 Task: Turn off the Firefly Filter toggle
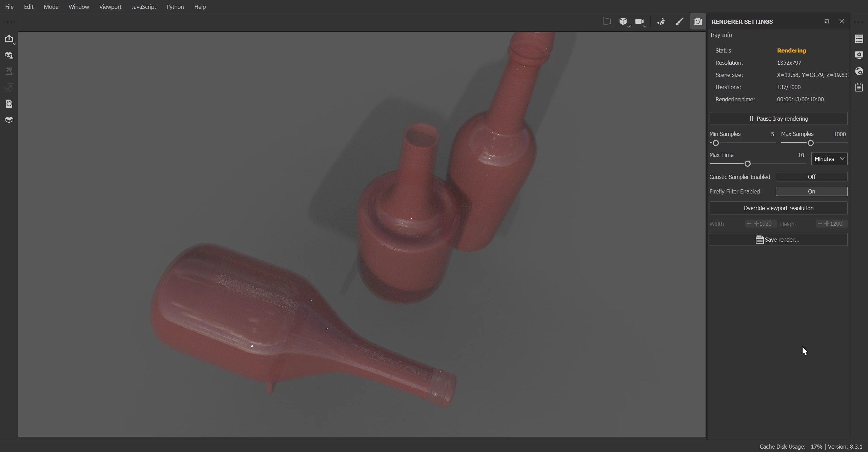click(811, 191)
